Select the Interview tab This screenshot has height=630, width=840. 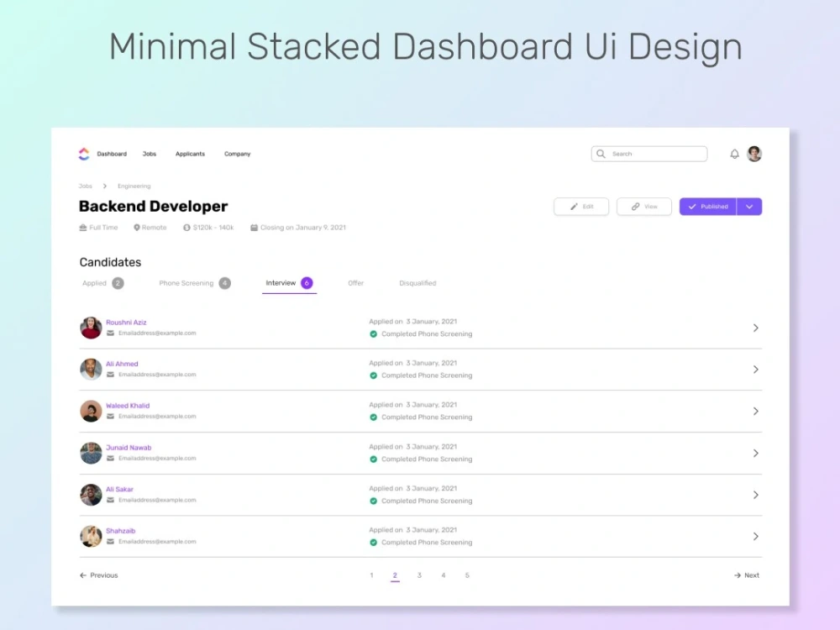click(289, 283)
